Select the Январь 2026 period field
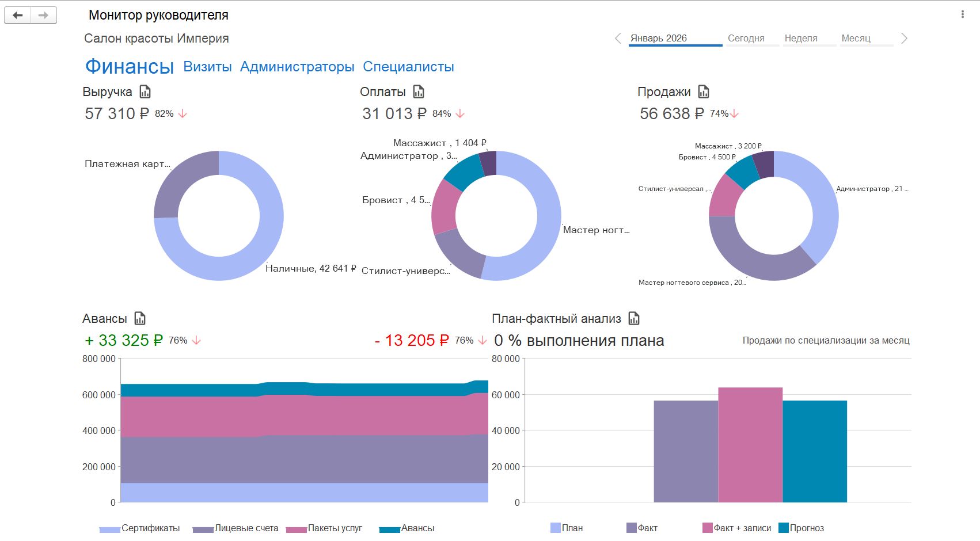Viewport: 980px width, 541px height. pos(674,39)
